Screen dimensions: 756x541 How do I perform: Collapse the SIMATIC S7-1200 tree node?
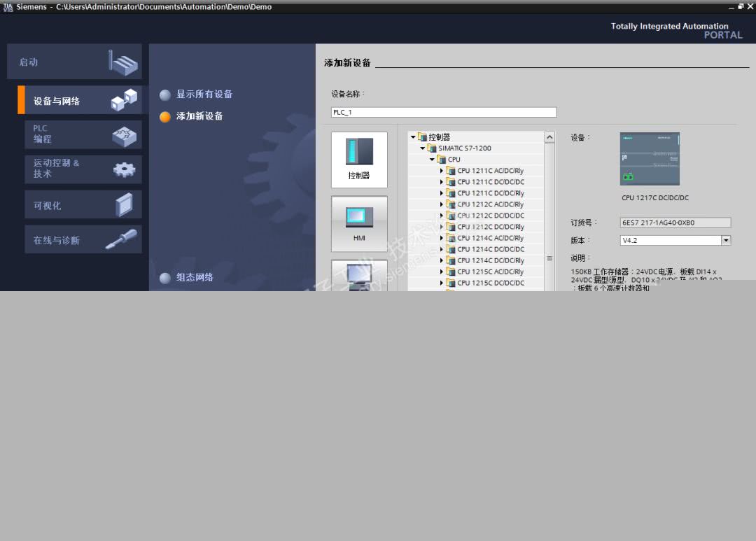click(423, 148)
